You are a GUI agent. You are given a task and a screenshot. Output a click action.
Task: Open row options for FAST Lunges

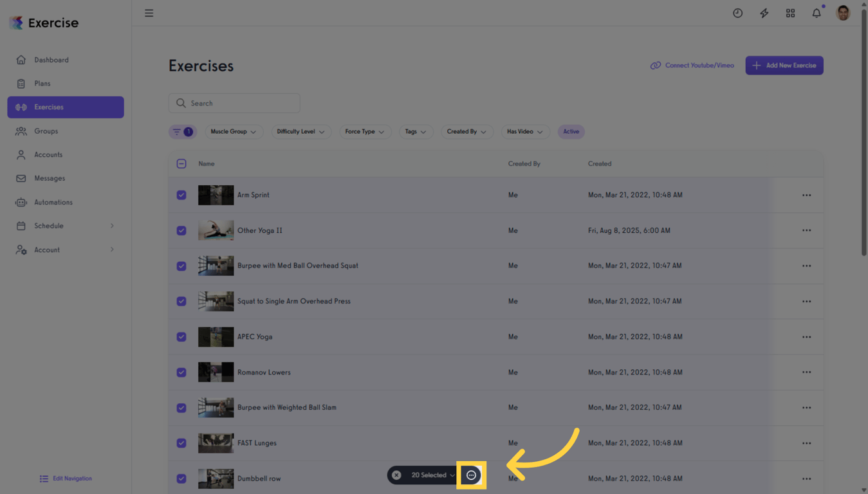[806, 443]
